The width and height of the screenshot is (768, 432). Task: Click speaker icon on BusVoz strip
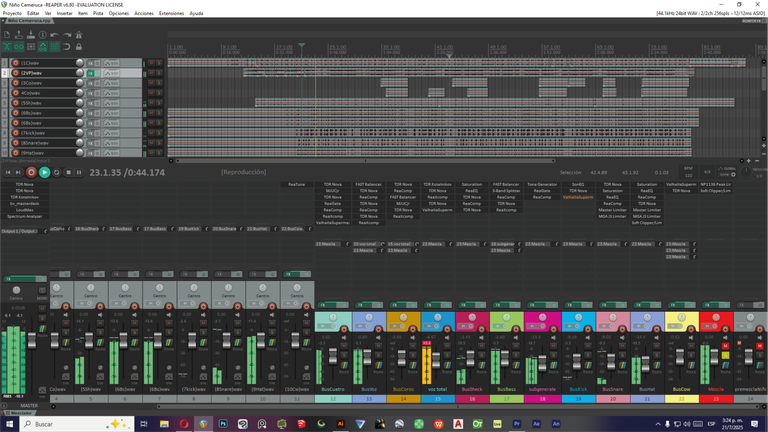tap(378, 337)
